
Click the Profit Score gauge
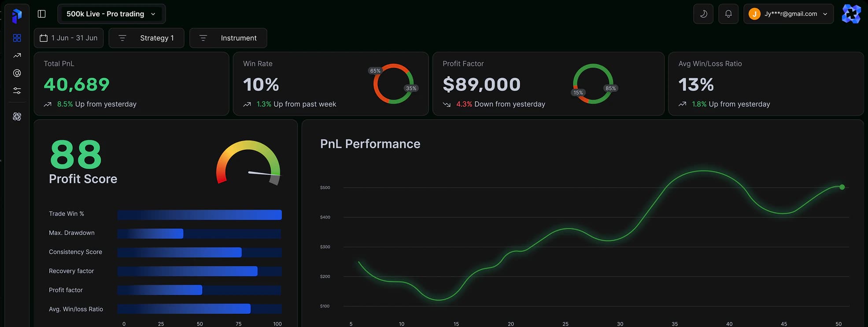(x=248, y=163)
